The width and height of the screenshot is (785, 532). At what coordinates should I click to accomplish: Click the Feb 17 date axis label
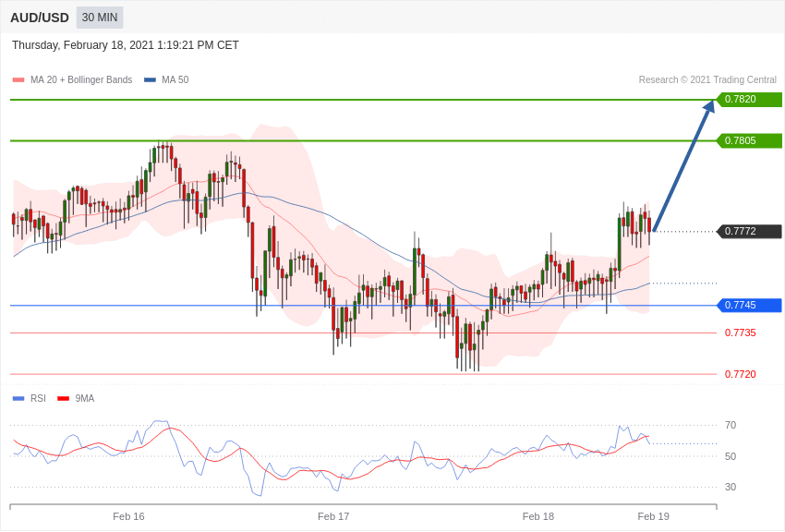[333, 516]
